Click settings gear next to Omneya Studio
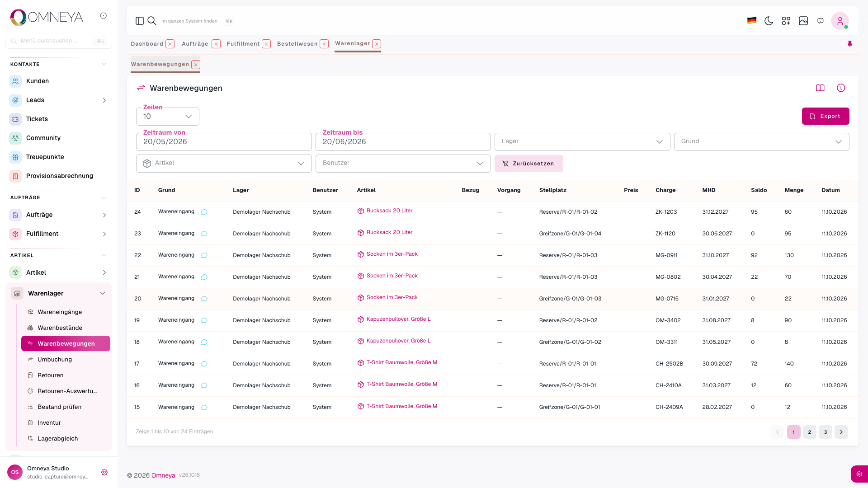The image size is (868, 488). click(104, 472)
